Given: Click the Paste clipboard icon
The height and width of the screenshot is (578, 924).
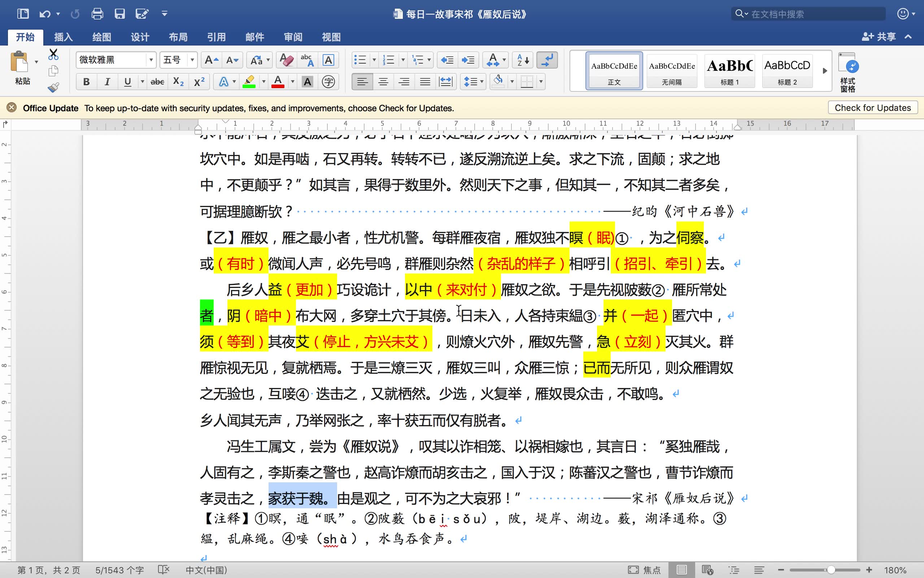Looking at the screenshot, I should pyautogui.click(x=19, y=61).
